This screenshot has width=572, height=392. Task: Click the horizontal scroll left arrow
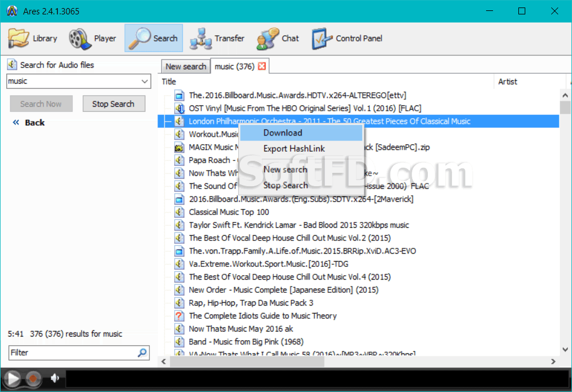click(x=164, y=361)
